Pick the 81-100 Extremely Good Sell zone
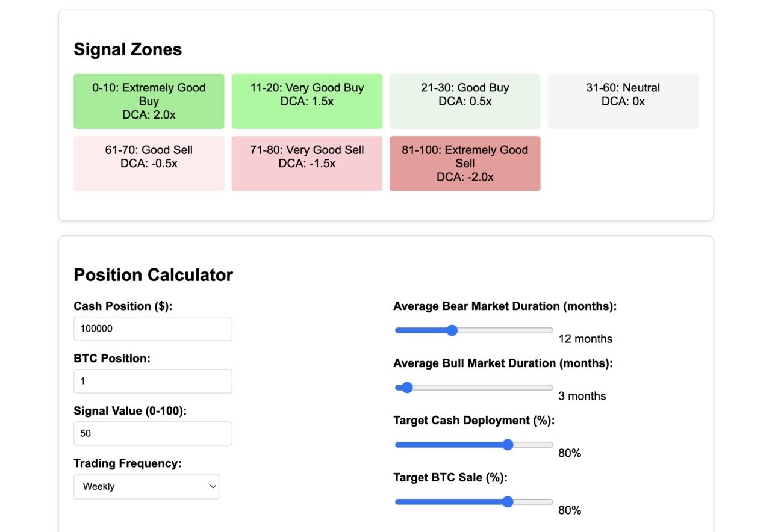 (465, 164)
